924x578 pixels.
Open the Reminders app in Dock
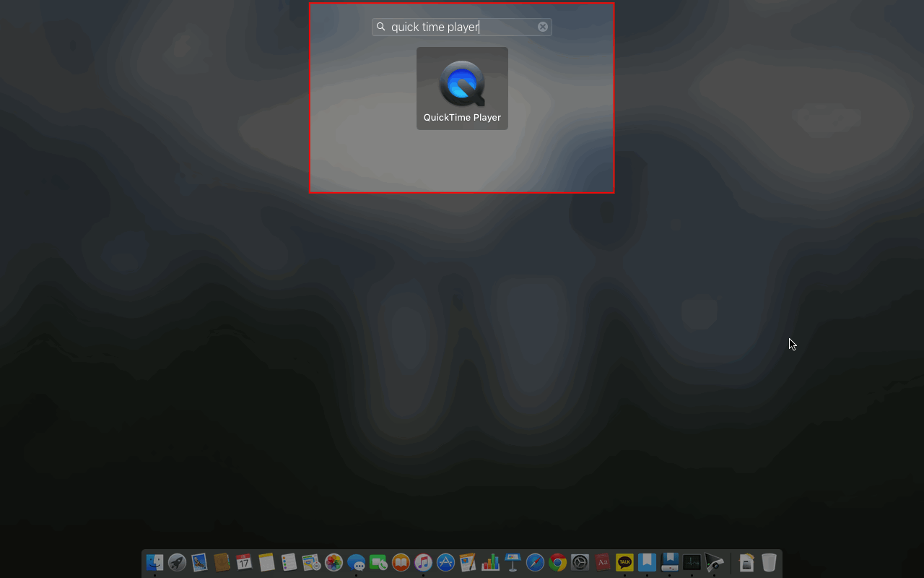(x=289, y=562)
